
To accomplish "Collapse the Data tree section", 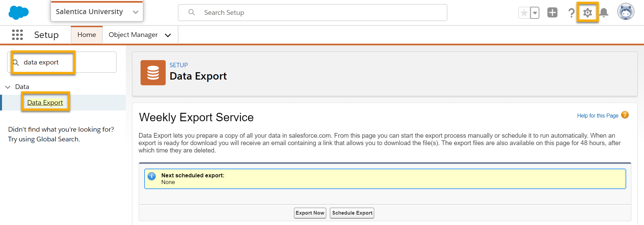I will 8,87.
